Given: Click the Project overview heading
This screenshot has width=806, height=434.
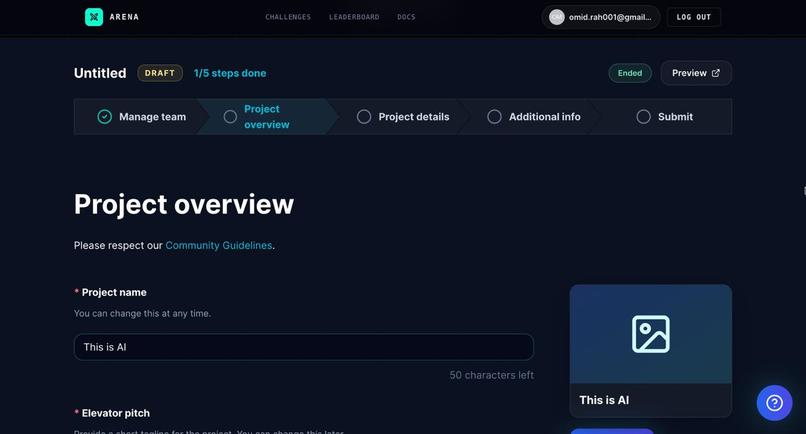Looking at the screenshot, I should pos(184,205).
